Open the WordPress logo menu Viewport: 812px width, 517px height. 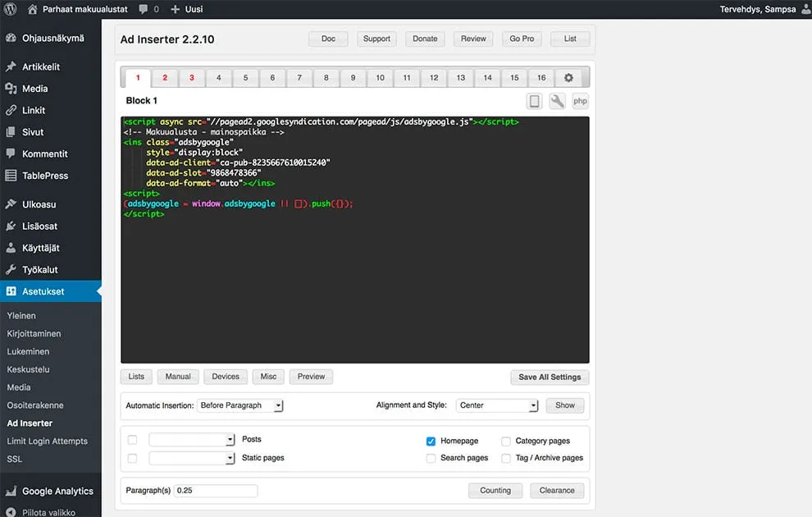pos(11,9)
